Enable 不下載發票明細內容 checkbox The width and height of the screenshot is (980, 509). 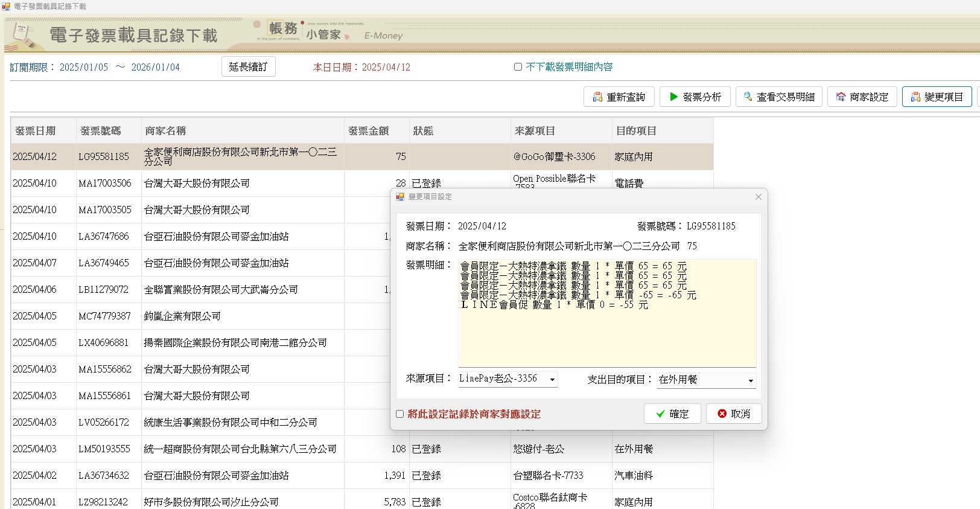click(x=518, y=67)
